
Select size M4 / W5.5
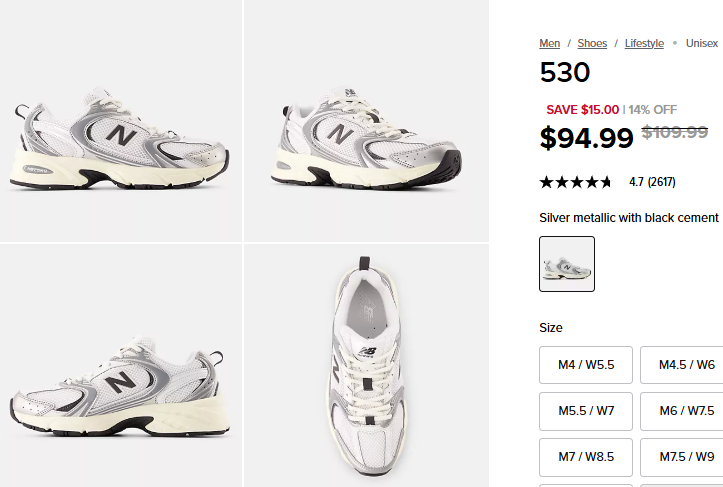[x=586, y=365]
